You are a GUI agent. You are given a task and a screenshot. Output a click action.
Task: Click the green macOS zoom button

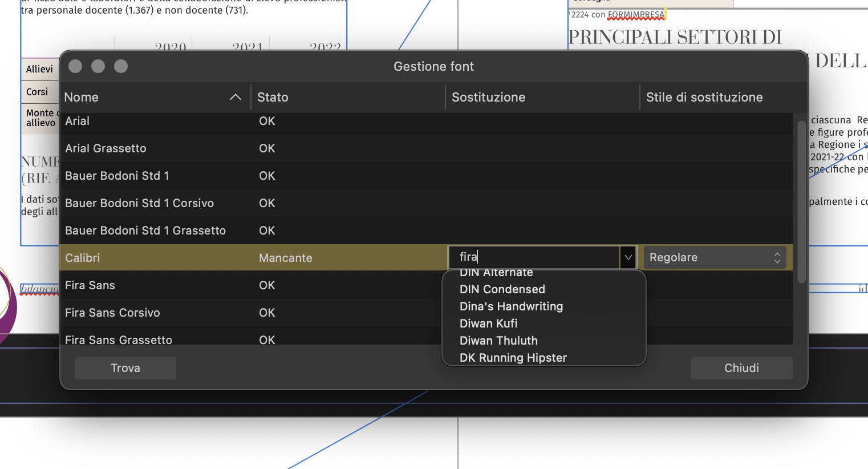(x=120, y=66)
